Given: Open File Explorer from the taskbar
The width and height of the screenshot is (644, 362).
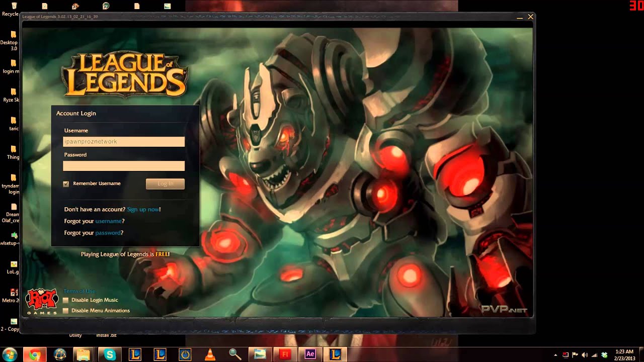Looking at the screenshot, I should (x=84, y=354).
